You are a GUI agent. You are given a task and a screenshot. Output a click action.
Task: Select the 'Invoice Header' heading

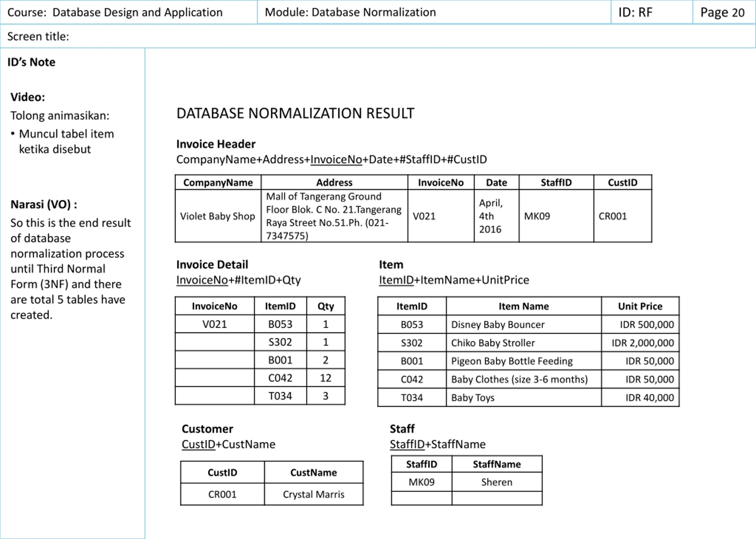point(216,144)
